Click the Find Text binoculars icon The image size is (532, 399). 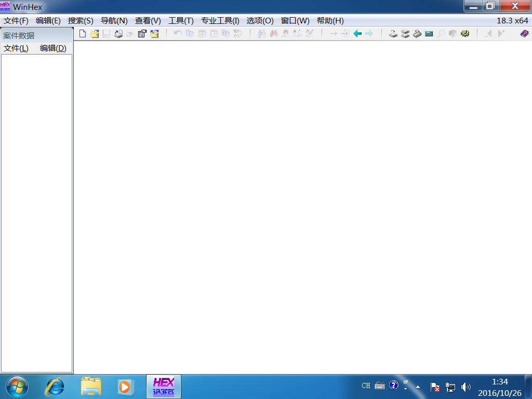pos(262,34)
